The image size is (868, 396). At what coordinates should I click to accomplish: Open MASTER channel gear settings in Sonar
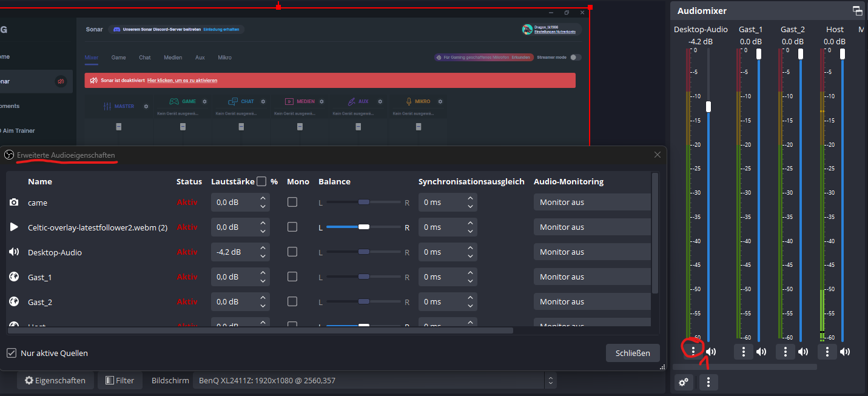click(146, 106)
